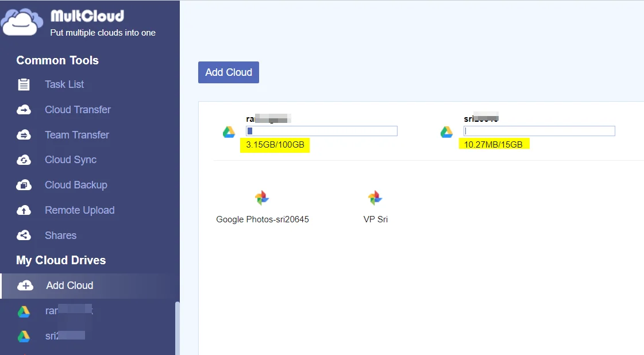
Task: Open the Google Photos-sri20645 label
Action: coord(263,219)
